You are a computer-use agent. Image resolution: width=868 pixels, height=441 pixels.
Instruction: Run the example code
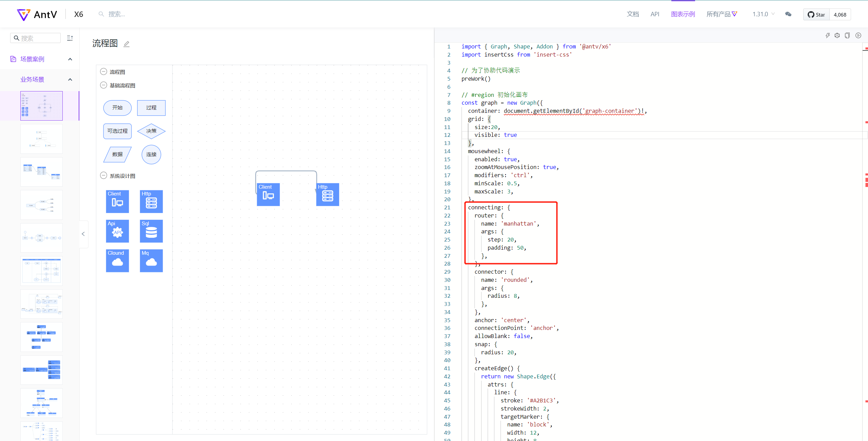coord(858,35)
